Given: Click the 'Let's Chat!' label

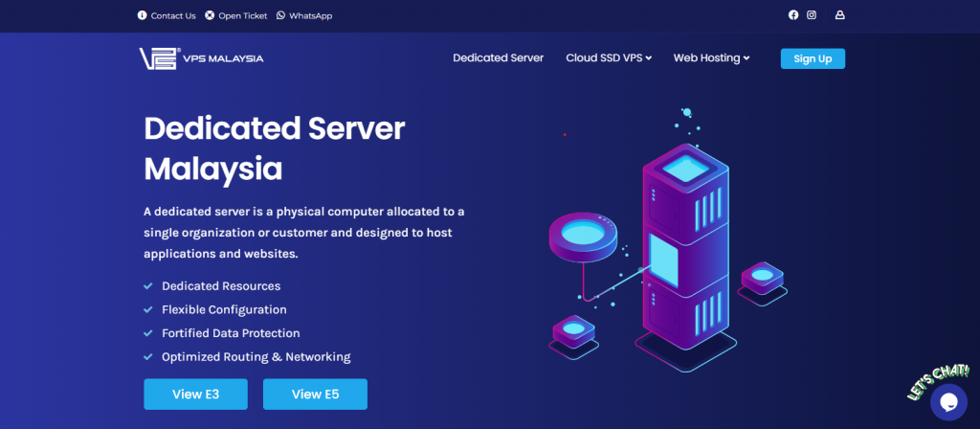Looking at the screenshot, I should [x=938, y=381].
